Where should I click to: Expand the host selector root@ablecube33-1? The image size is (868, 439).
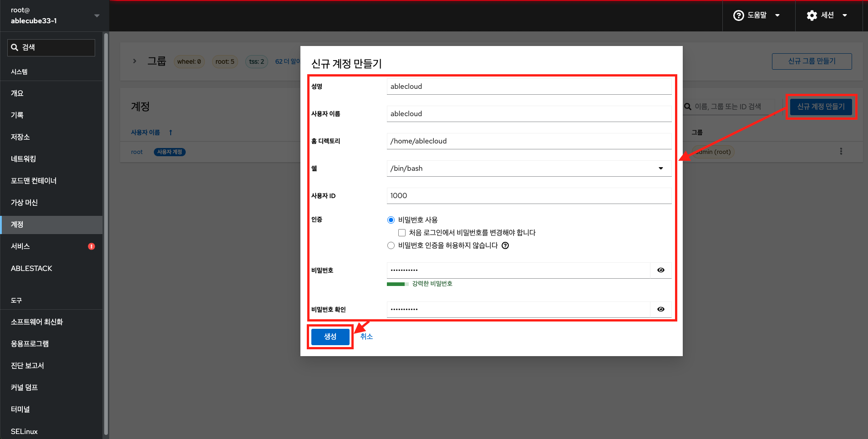pos(96,15)
